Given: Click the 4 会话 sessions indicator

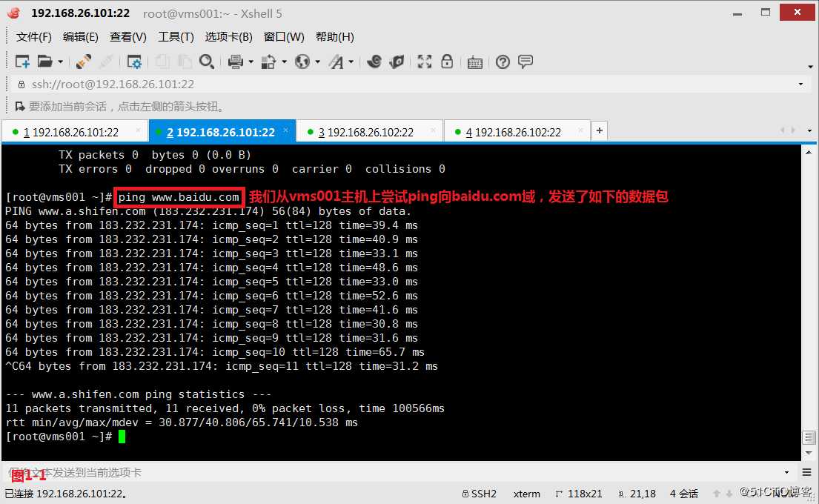Looking at the screenshot, I should (683, 494).
